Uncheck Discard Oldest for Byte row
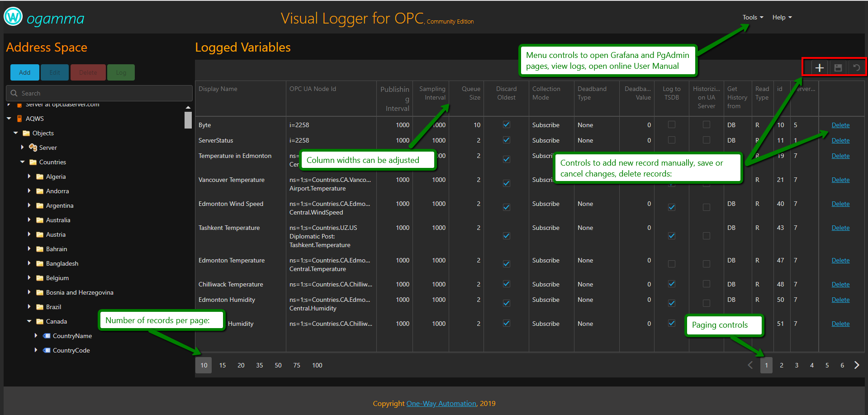Screen dimensions: 868x415 point(506,125)
